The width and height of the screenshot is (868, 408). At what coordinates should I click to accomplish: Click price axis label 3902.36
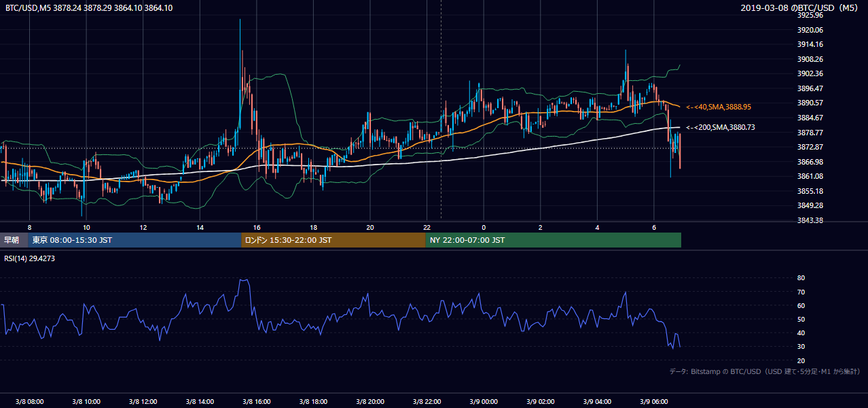tap(810, 73)
